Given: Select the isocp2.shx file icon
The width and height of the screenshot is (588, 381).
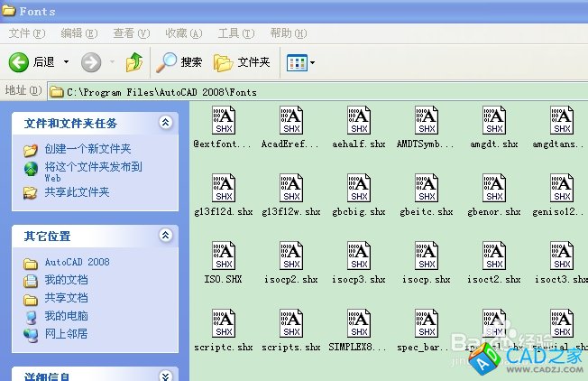Looking at the screenshot, I should coord(291,256).
